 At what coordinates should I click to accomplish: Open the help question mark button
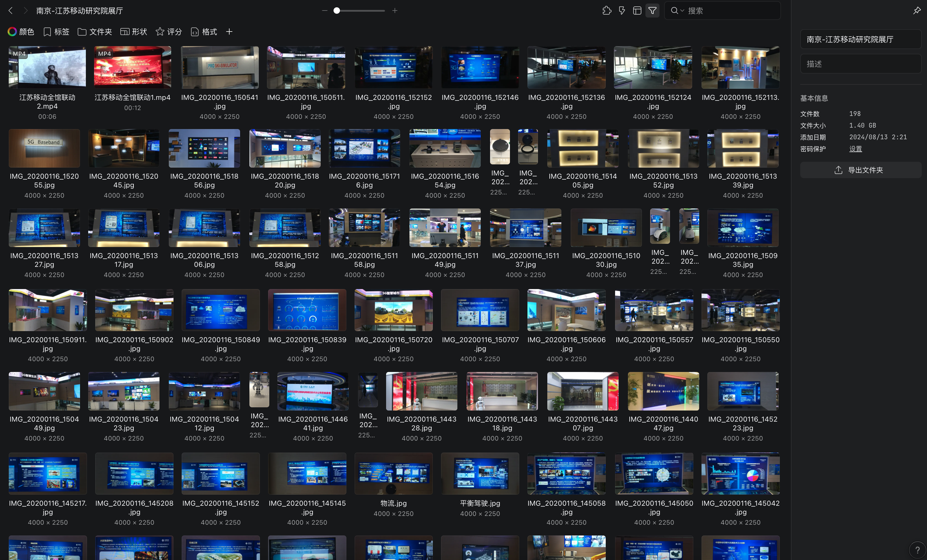pos(917,550)
